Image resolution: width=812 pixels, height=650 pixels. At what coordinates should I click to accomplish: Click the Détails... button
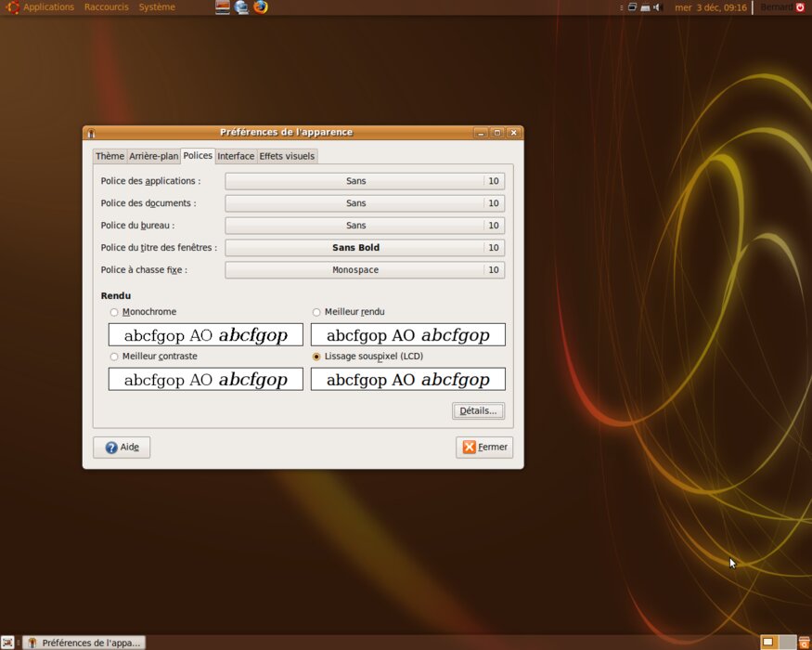[478, 410]
